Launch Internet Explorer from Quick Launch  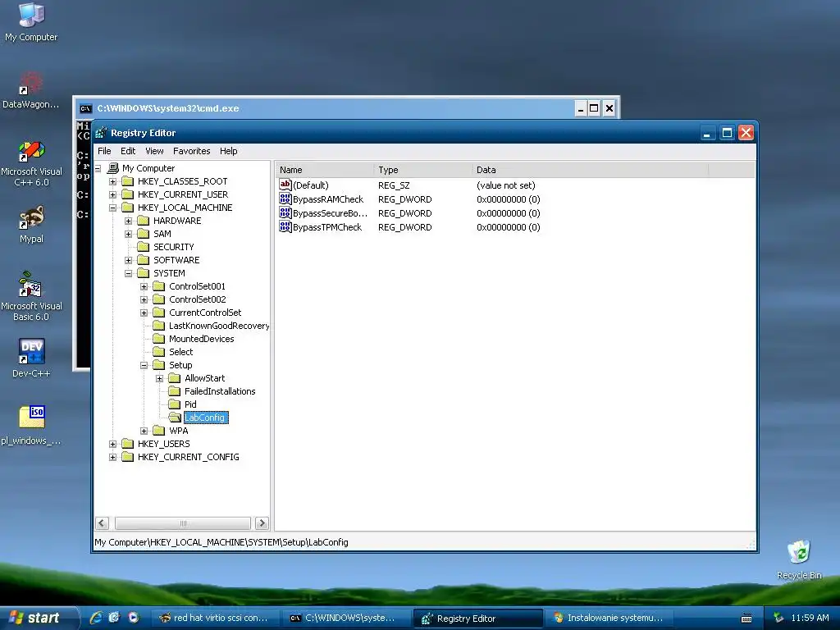96,618
